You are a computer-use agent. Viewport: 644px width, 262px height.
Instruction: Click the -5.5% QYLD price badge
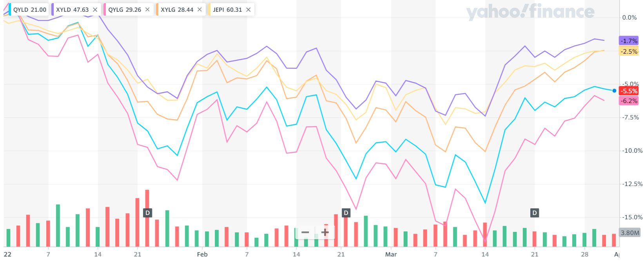tap(629, 91)
